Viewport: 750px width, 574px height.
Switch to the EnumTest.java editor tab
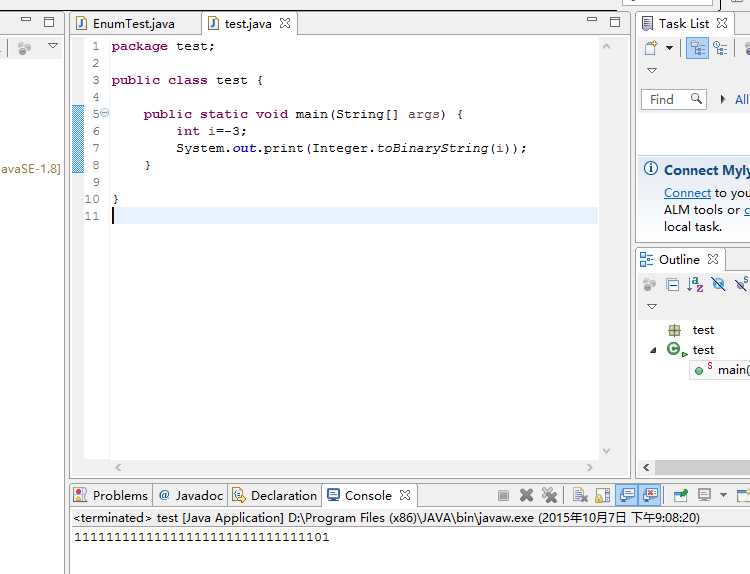[x=126, y=23]
